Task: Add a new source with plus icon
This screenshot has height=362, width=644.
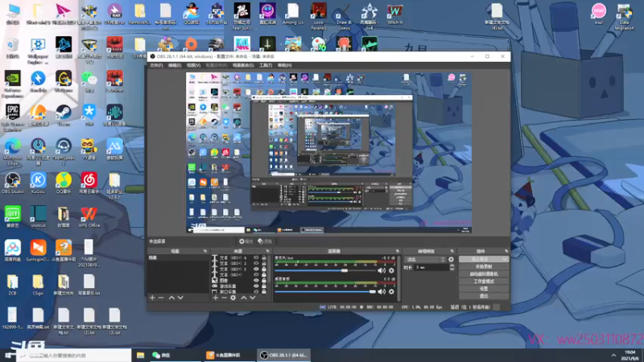Action: [215, 298]
